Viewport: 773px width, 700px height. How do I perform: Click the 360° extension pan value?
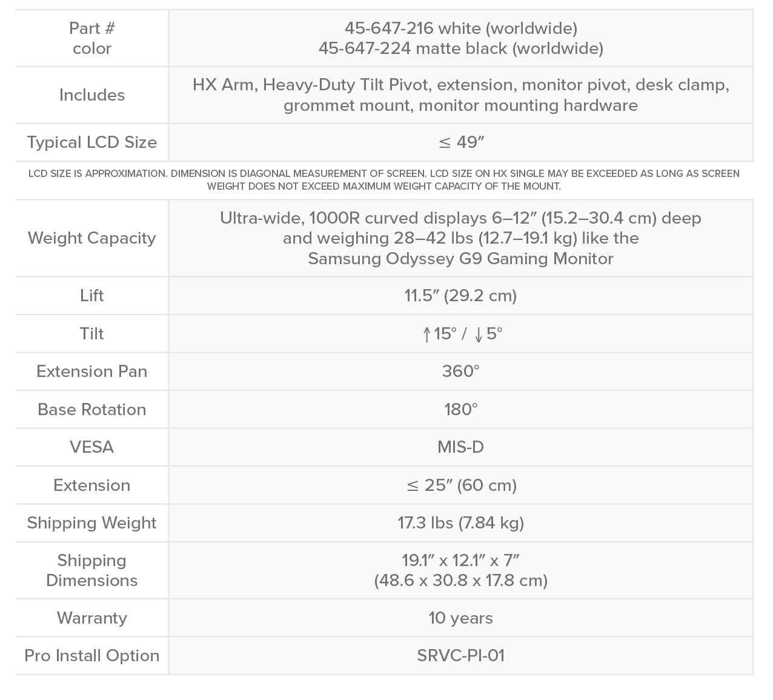tap(460, 372)
